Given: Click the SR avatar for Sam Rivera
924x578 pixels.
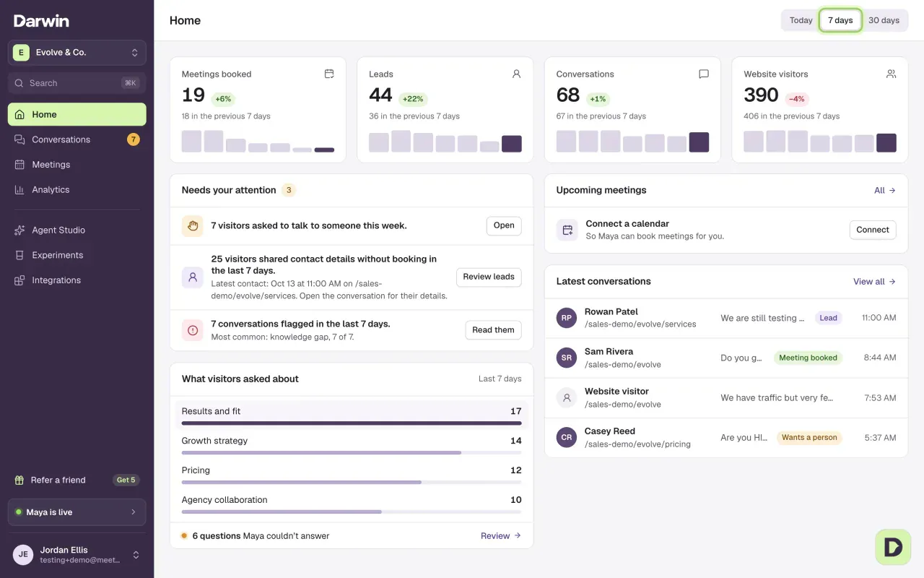Looking at the screenshot, I should [x=567, y=358].
